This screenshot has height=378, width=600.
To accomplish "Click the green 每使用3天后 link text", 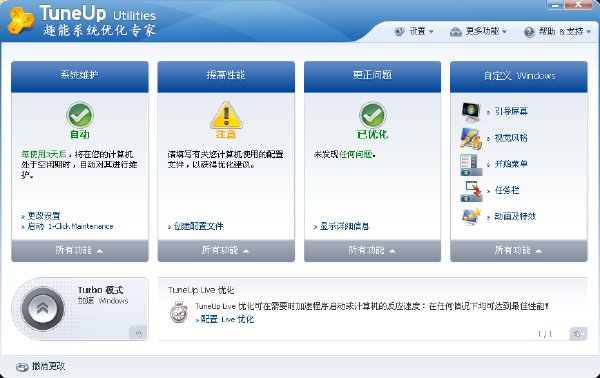I will [x=44, y=155].
